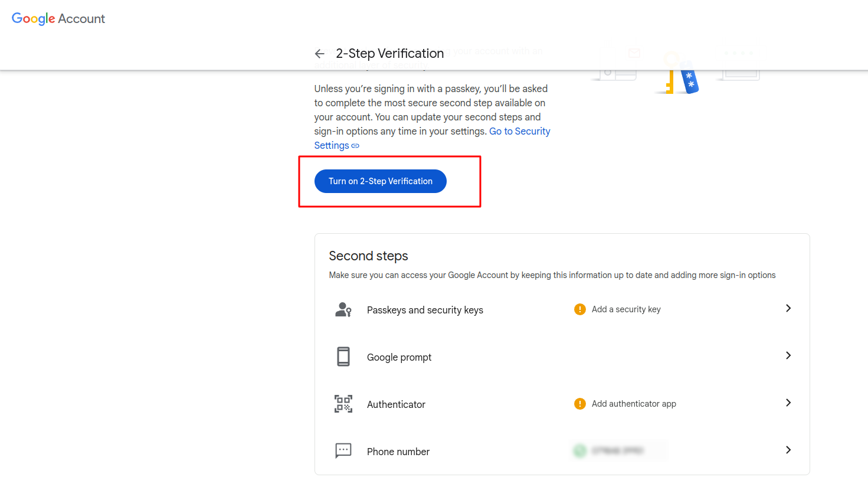Click the green checkmark beside the phone number
This screenshot has width=868, height=500.
click(579, 450)
